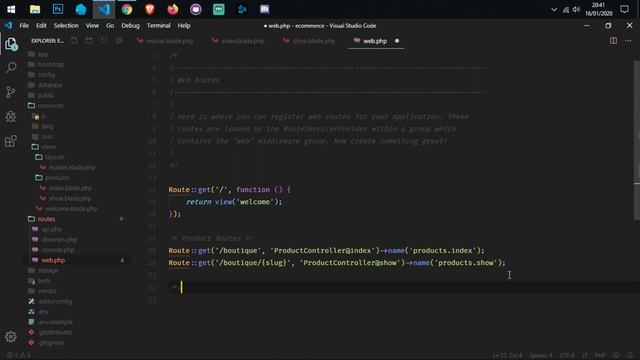Open the Explorer view in activity bar
The height and width of the screenshot is (360, 640).
pos(11,44)
